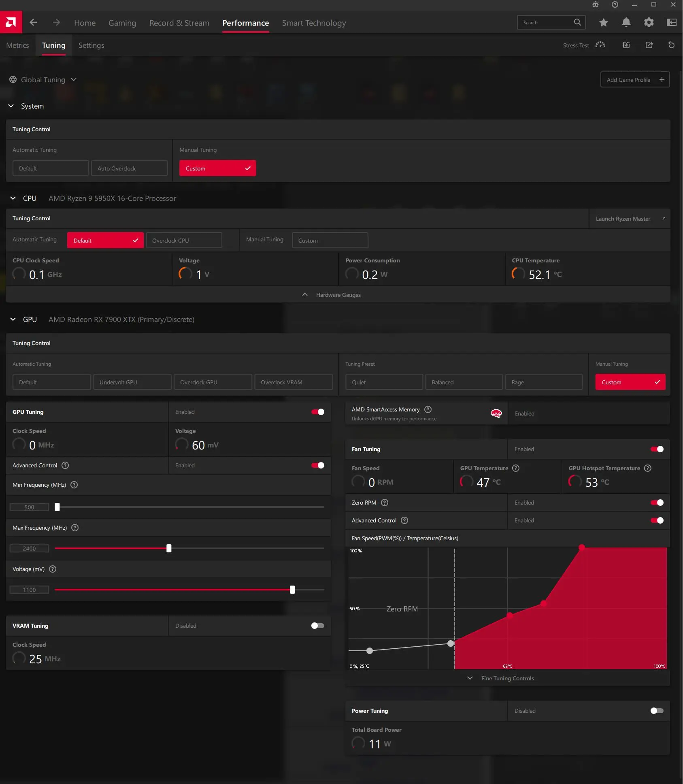683x784 pixels.
Task: Click the export profile share icon
Action: [x=649, y=45]
